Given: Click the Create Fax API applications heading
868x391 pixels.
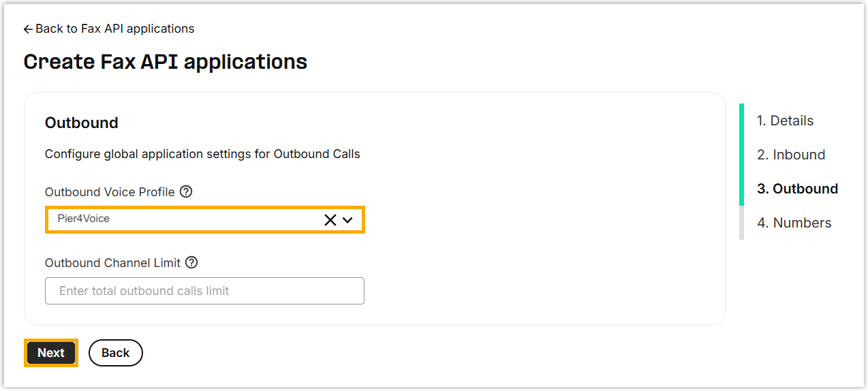Looking at the screenshot, I should 165,61.
